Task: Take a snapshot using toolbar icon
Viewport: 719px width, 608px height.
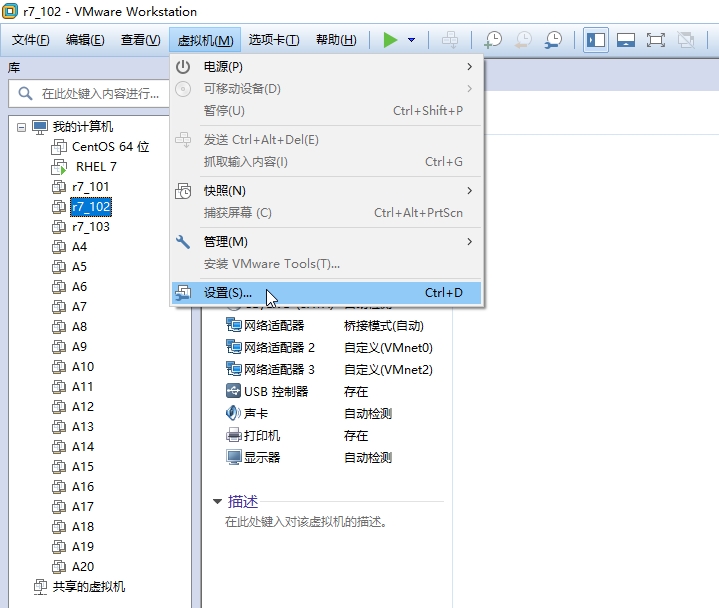Action: pos(493,40)
